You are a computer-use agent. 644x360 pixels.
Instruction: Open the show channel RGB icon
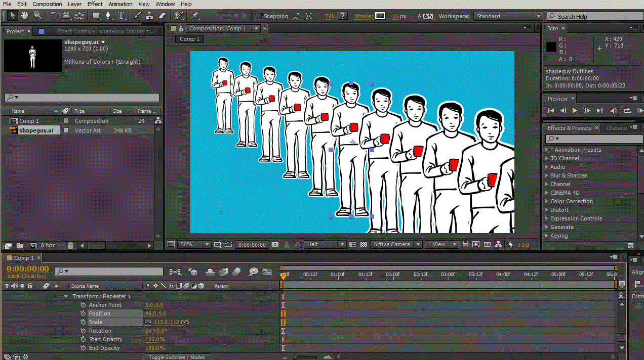(298, 244)
